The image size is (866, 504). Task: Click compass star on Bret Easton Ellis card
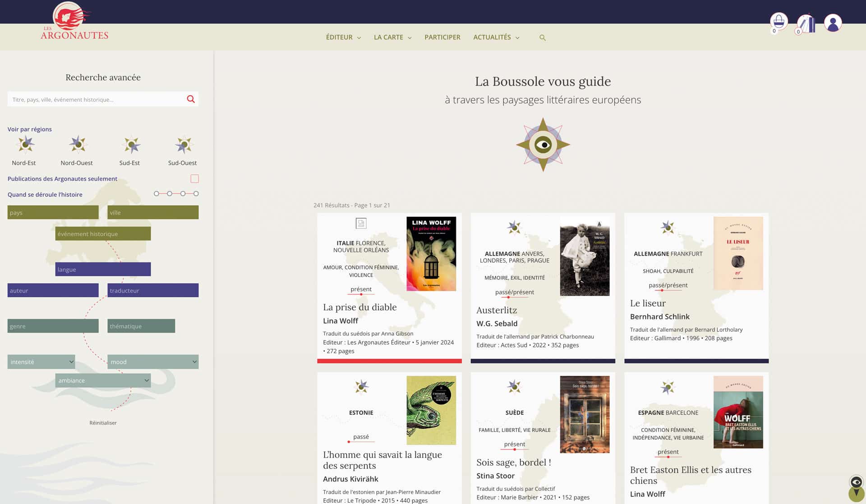pyautogui.click(x=668, y=387)
